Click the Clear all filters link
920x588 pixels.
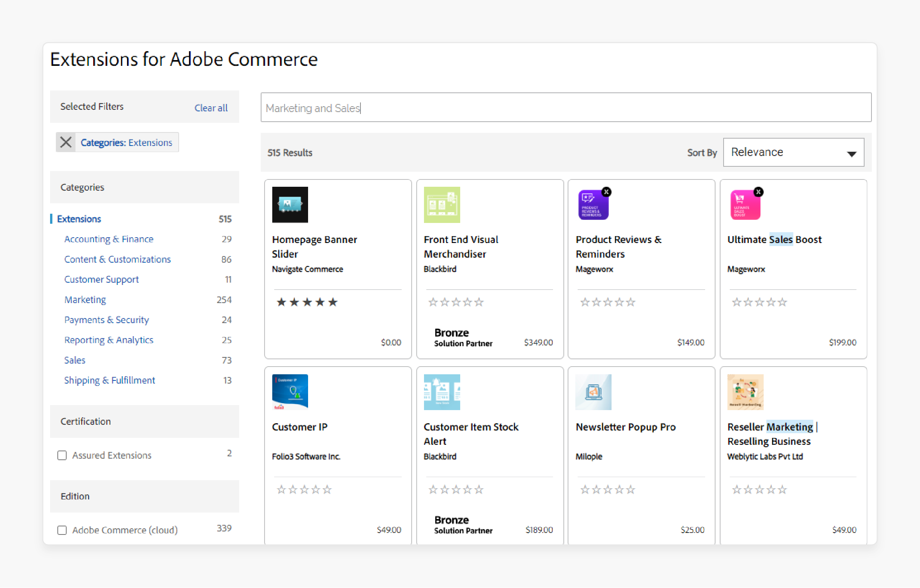pos(211,108)
